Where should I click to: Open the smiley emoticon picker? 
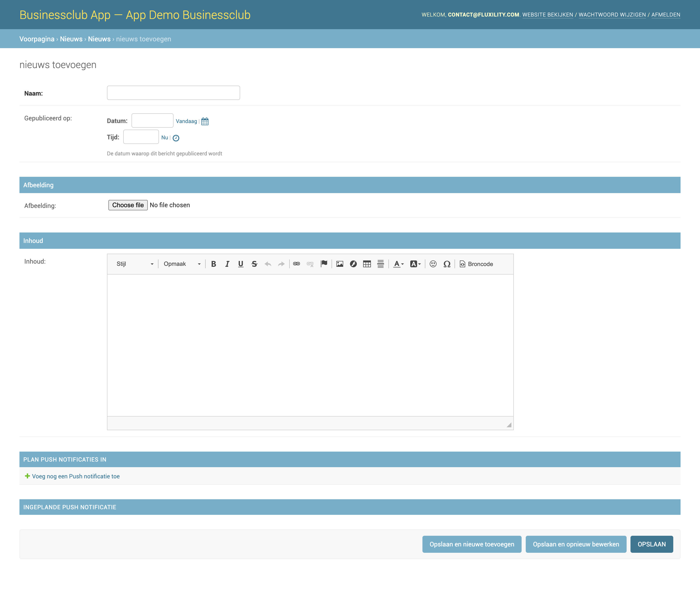433,264
